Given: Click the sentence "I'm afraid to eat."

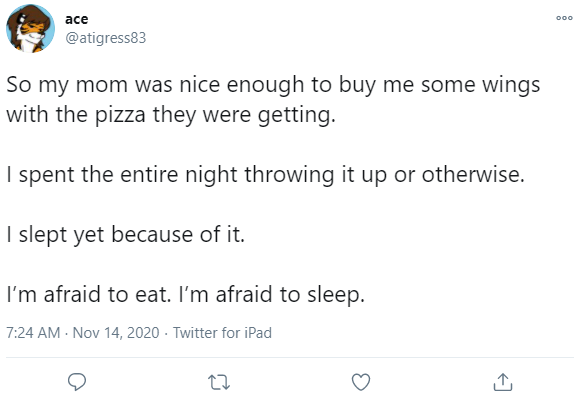Looking at the screenshot, I should 89,294.
